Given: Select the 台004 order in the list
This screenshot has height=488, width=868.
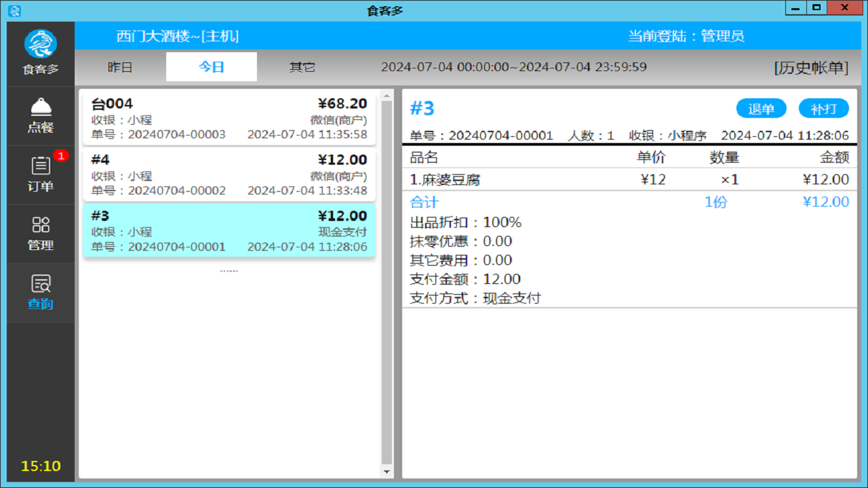Looking at the screenshot, I should click(x=229, y=119).
